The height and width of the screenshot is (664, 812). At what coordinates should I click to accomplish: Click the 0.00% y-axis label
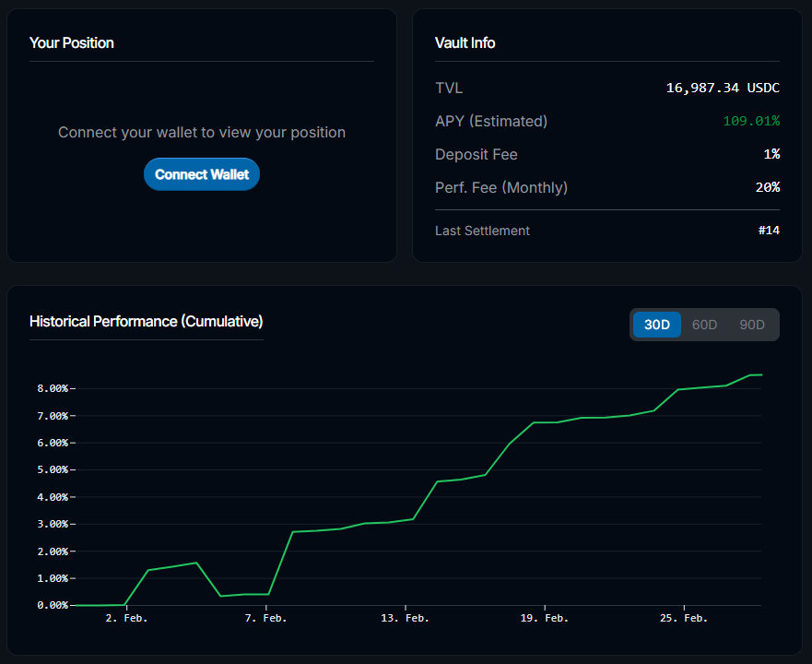(53, 605)
